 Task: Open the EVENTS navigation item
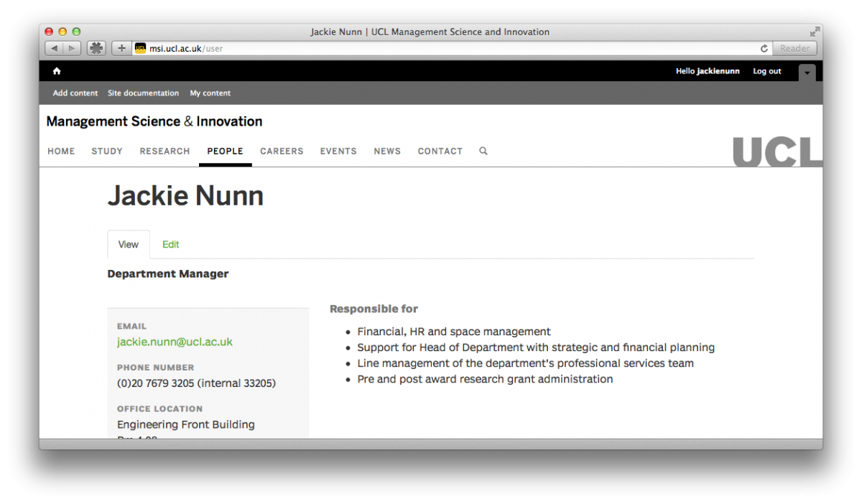(x=338, y=151)
